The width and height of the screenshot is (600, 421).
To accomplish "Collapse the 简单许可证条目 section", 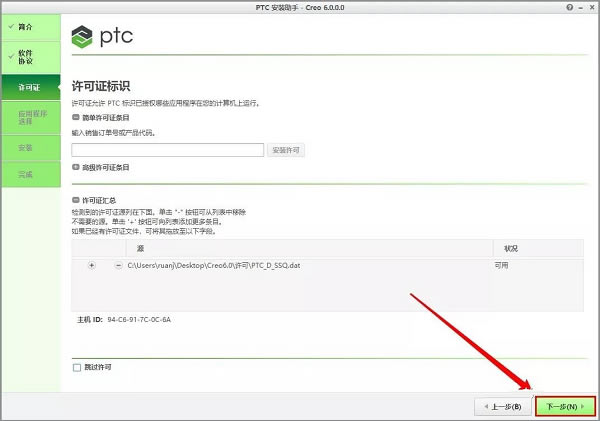I will [x=75, y=117].
